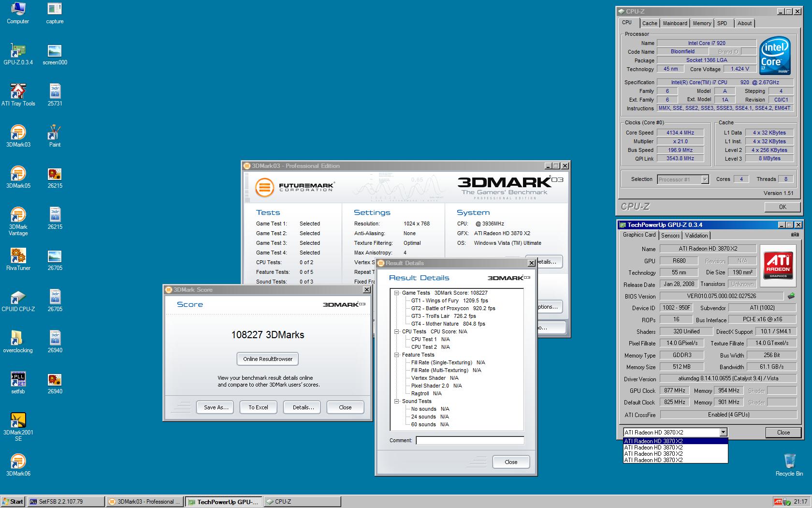This screenshot has height=508, width=812.
Task: Select GT1 - Wings of Fury result row
Action: (449, 300)
